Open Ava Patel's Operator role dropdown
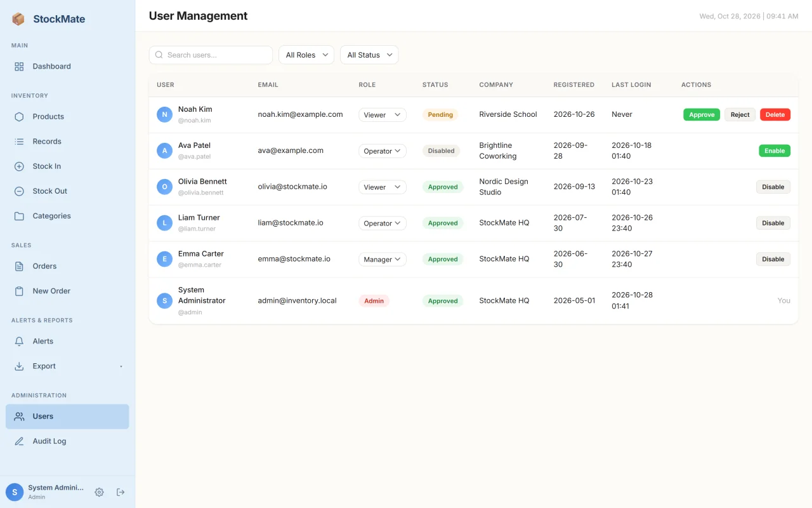The height and width of the screenshot is (508, 812). pos(383,151)
